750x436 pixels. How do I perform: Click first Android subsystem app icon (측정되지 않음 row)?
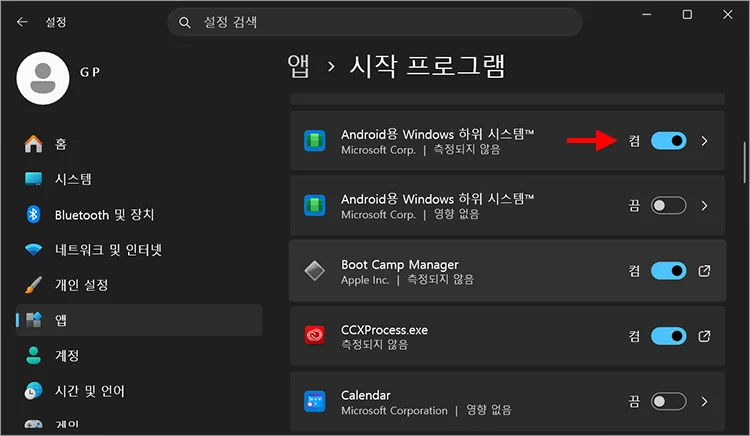tap(315, 141)
